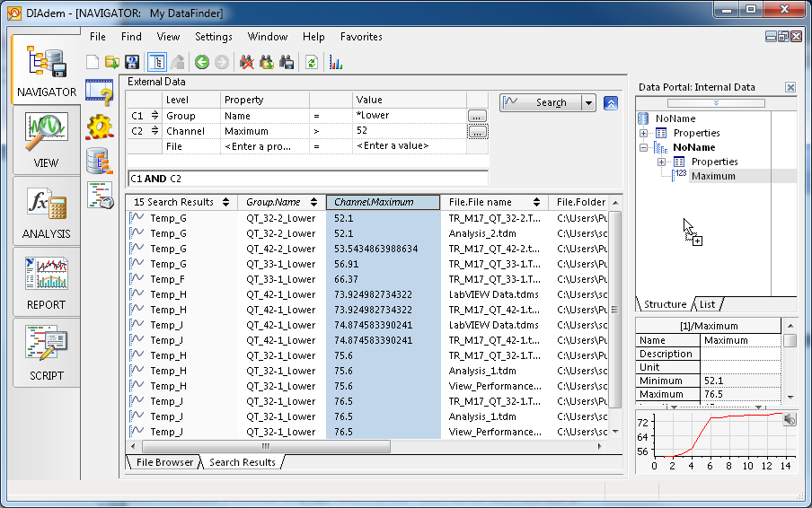Screen dimensions: 812x508
Task: Open the Search button dropdown arrow
Action: tap(588, 102)
